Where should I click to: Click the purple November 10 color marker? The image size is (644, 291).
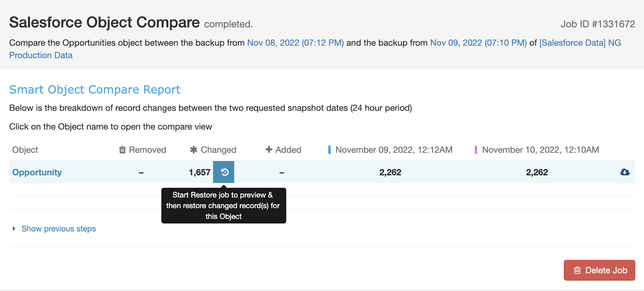[x=476, y=150]
